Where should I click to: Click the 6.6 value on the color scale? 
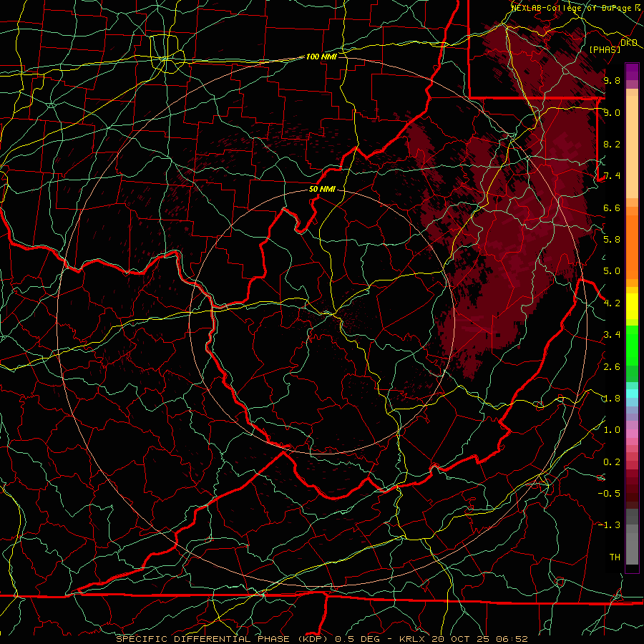612,208
